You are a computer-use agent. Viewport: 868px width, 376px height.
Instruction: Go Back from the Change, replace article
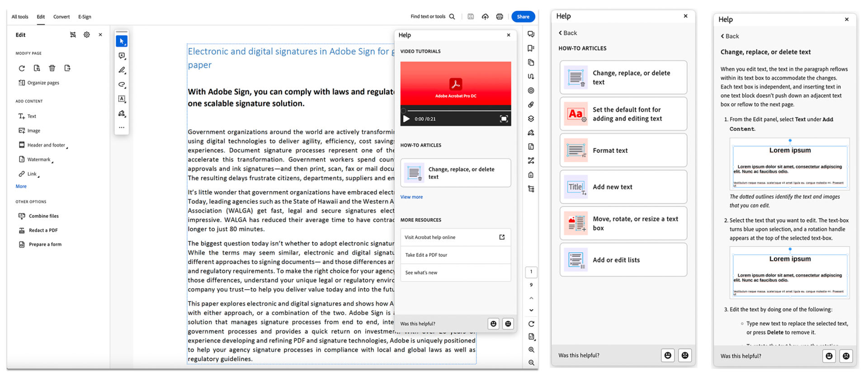tap(730, 36)
